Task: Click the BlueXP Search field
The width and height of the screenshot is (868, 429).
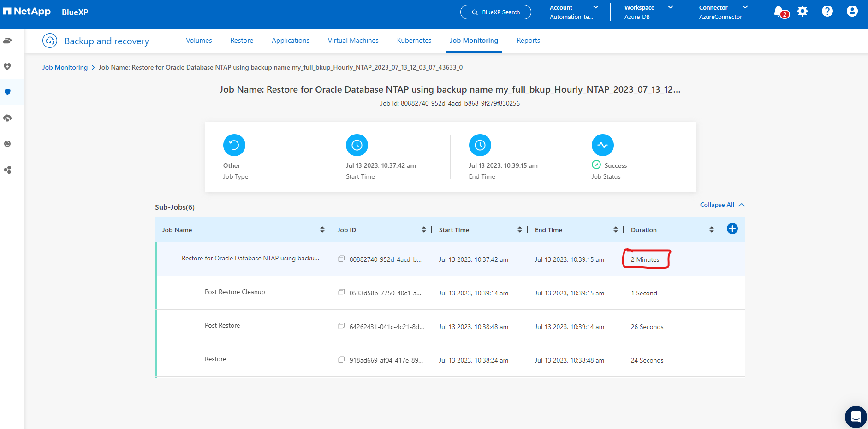Action: tap(495, 12)
